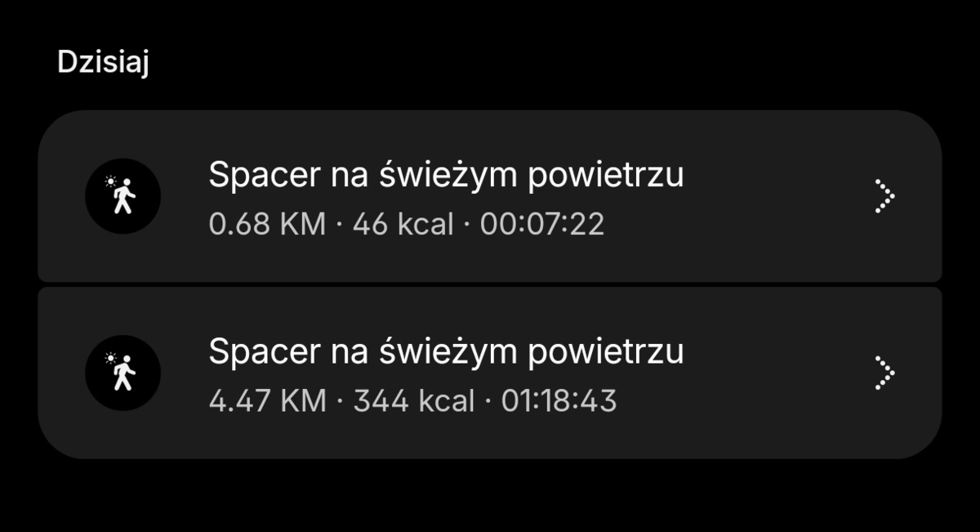This screenshot has height=532, width=980.
Task: Click the "Dzisiaj" section header
Action: pos(103,63)
